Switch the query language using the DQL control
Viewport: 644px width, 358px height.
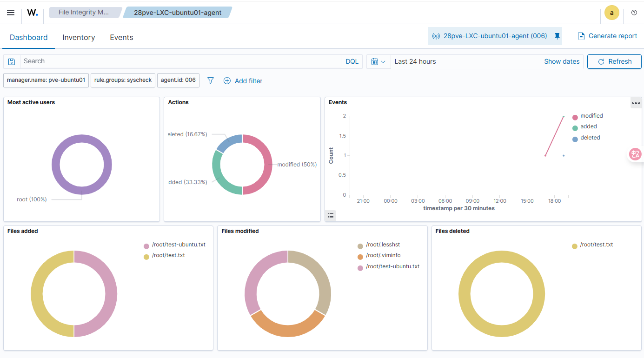tap(352, 61)
